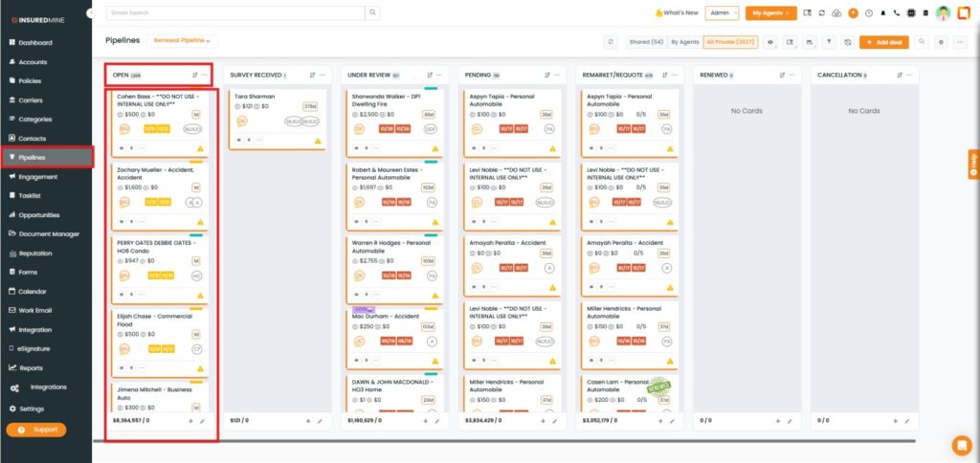Click the orange plus circle icon
Image resolution: width=980 pixels, height=463 pixels.
(x=853, y=13)
